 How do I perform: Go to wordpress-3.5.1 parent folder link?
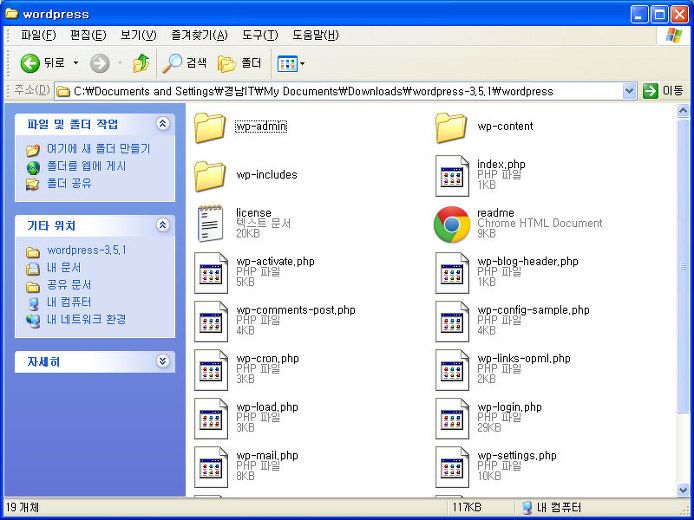86,250
